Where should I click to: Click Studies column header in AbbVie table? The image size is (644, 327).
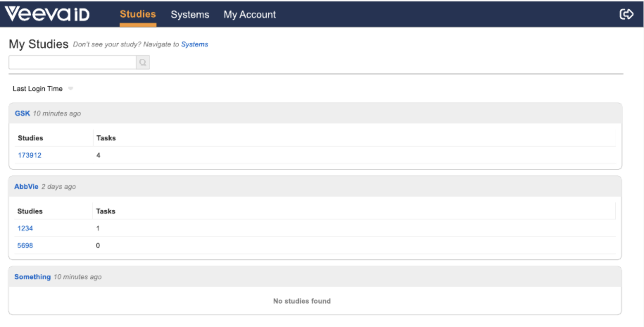[30, 211]
